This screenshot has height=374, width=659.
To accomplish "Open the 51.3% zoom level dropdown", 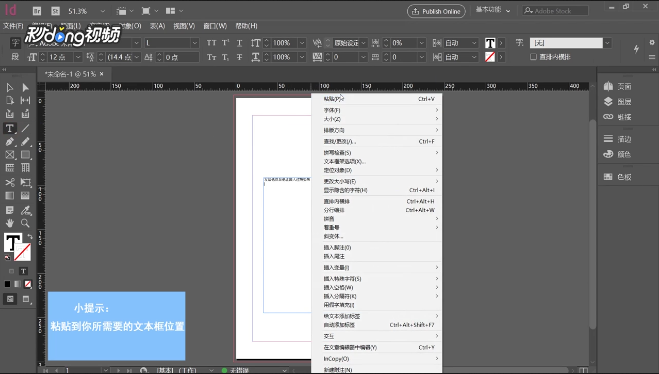I will click(x=103, y=11).
